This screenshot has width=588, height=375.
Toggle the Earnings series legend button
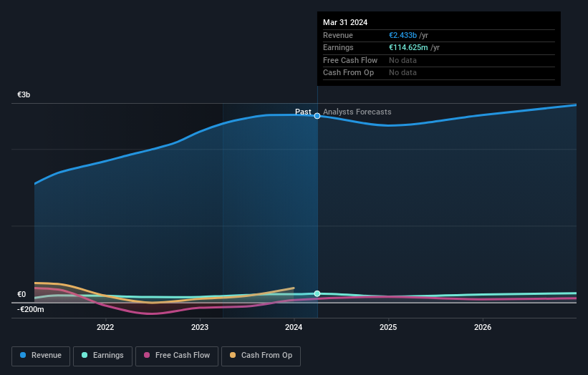pos(102,356)
